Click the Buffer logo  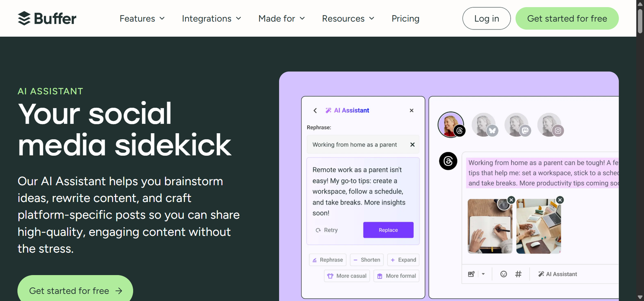(47, 19)
